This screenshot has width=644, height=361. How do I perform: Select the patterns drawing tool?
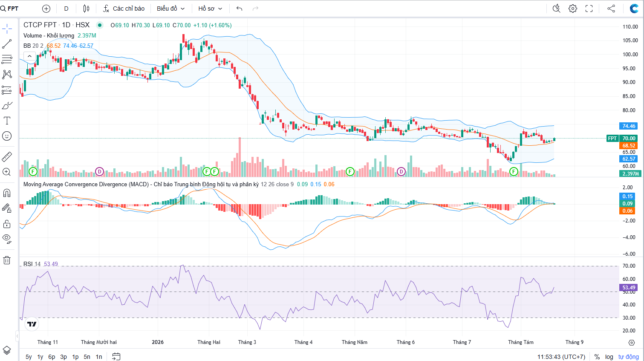(x=7, y=75)
